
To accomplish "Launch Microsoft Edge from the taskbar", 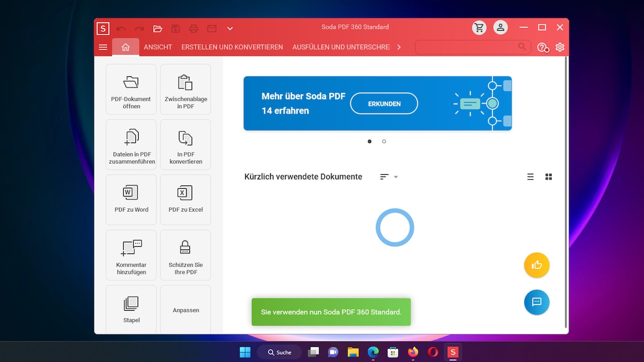I will pyautogui.click(x=373, y=352).
